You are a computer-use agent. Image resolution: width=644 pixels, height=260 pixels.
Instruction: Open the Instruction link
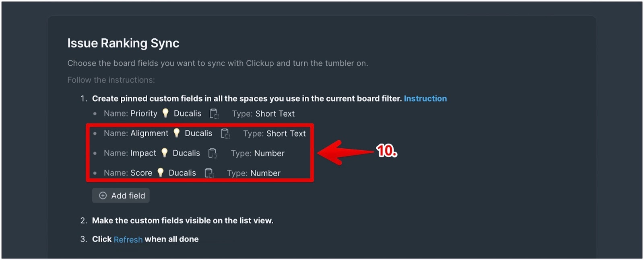point(425,99)
